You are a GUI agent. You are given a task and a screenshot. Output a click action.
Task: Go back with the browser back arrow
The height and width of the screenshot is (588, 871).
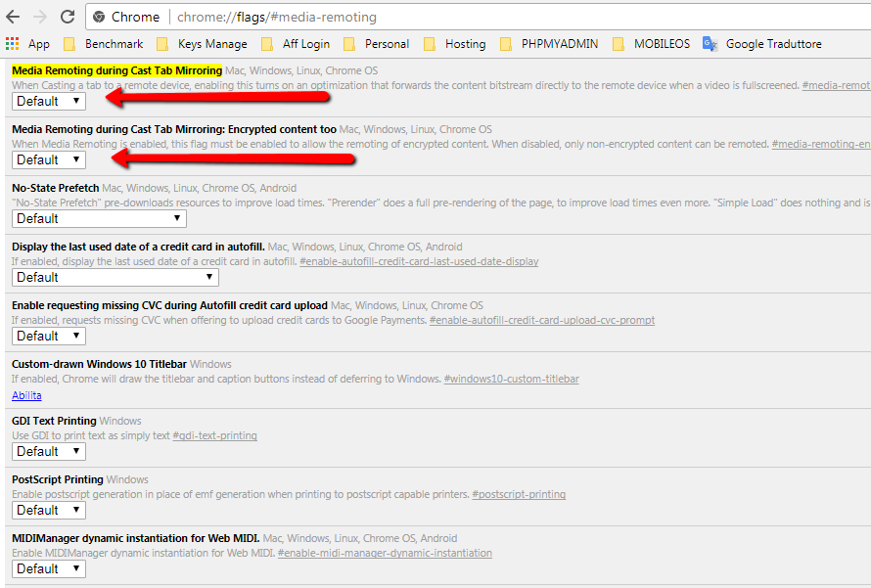(13, 17)
